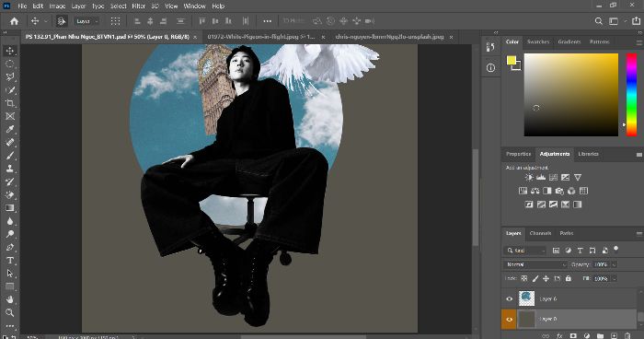Image resolution: width=644 pixels, height=339 pixels.
Task: Open the Fill slider arrow
Action: pos(614,278)
